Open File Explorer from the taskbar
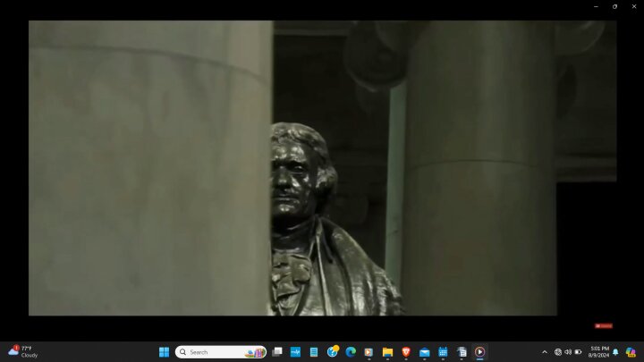Screen dimensions: 644x362 (387, 352)
